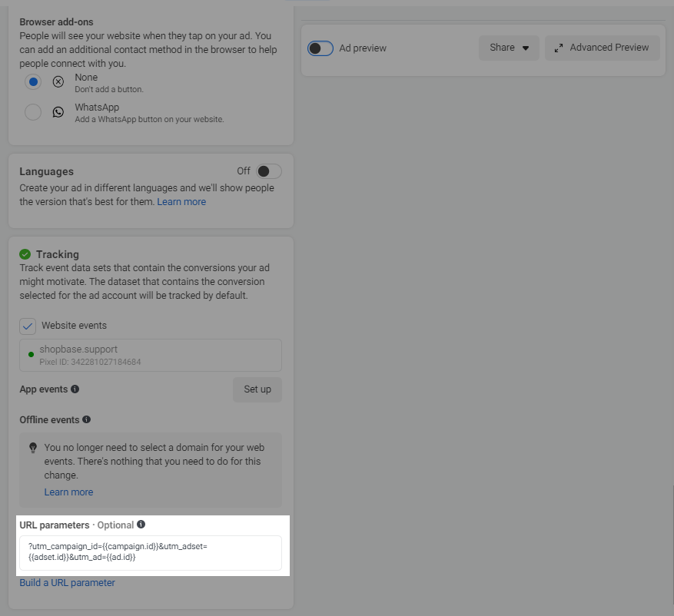Click Set up button for App events
The height and width of the screenshot is (616, 674).
coord(257,389)
